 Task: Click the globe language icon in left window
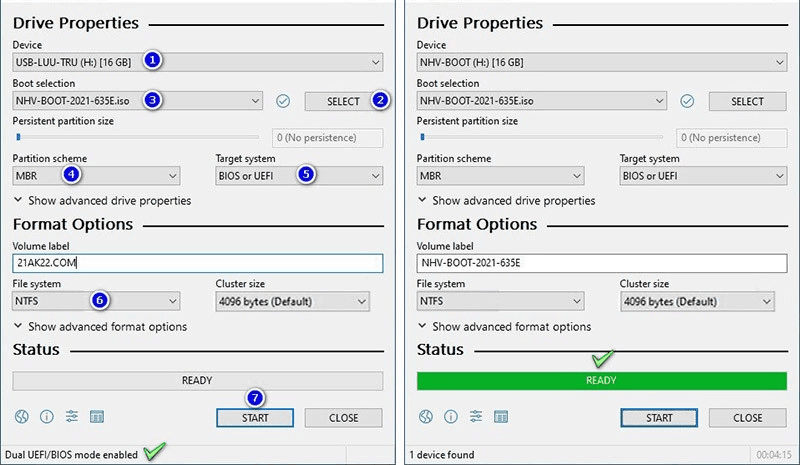click(22, 417)
